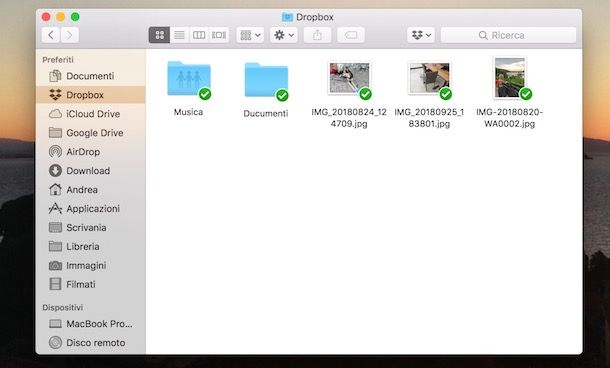Click the Dispositivi section header
Screen dimensions: 610x368
pos(63,307)
